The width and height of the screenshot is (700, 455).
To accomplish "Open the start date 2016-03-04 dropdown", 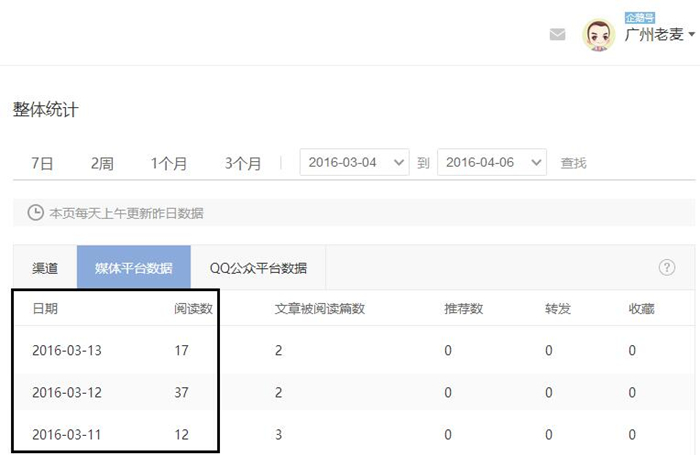I will 354,162.
